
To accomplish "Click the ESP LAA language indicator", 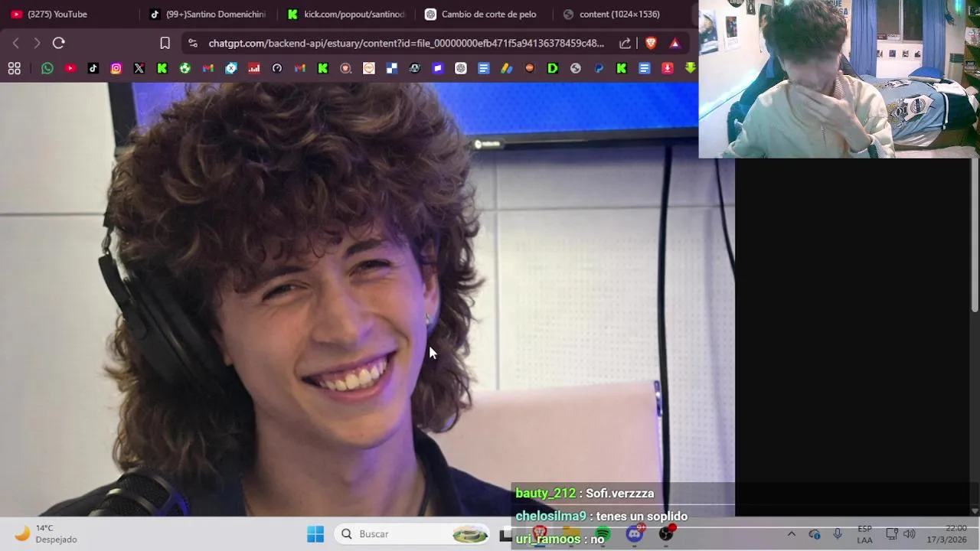I will click(x=864, y=533).
